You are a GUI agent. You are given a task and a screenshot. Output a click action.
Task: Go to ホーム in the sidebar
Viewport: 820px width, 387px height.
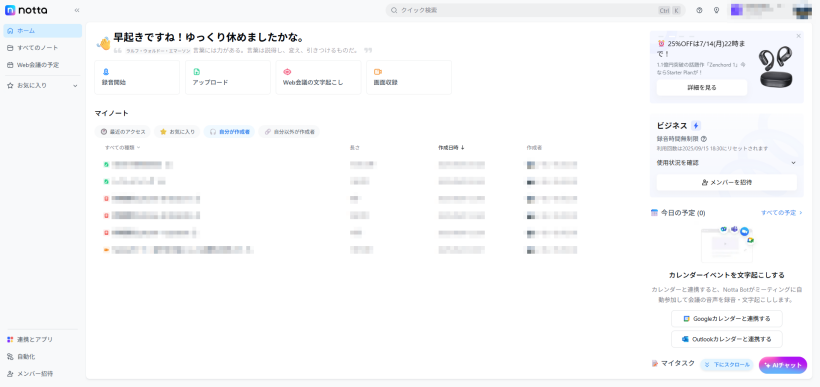(42, 31)
